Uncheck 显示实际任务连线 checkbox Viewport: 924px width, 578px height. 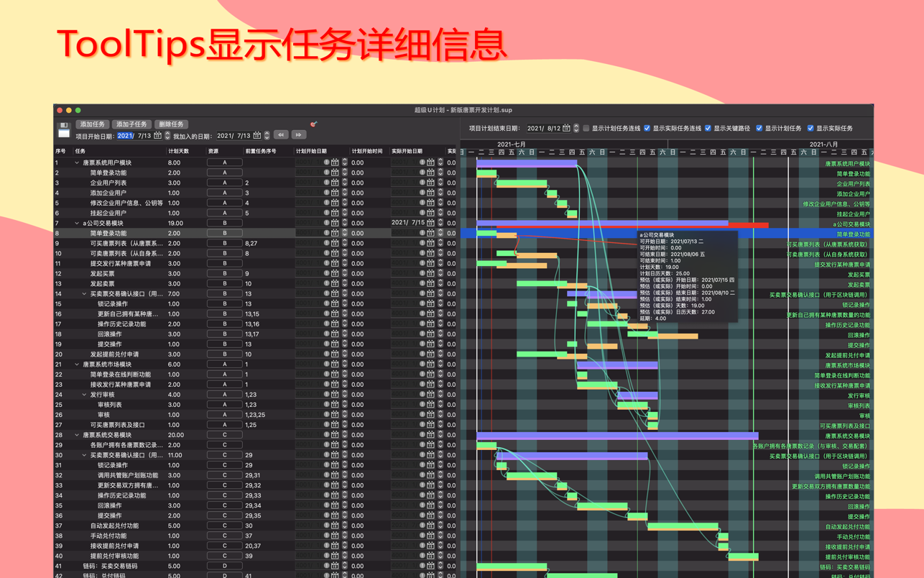tap(647, 128)
